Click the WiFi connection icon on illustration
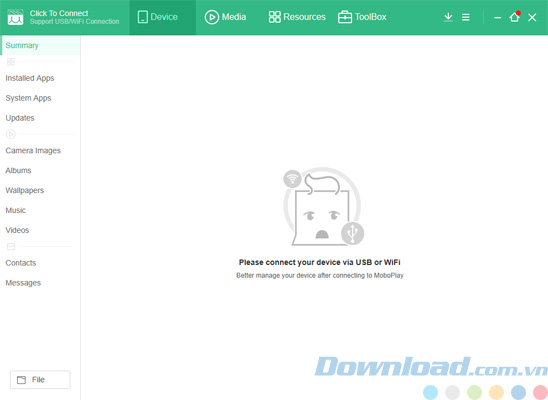 click(x=292, y=179)
